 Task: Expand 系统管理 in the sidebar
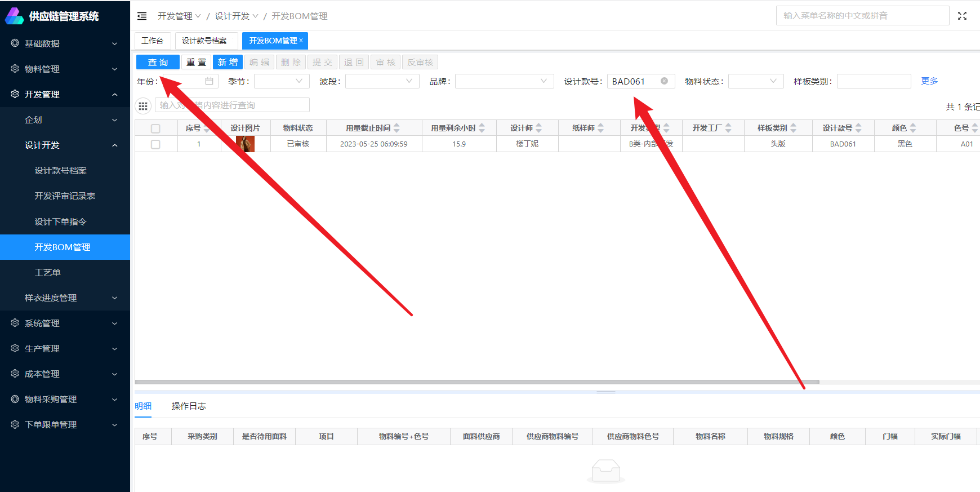click(65, 323)
